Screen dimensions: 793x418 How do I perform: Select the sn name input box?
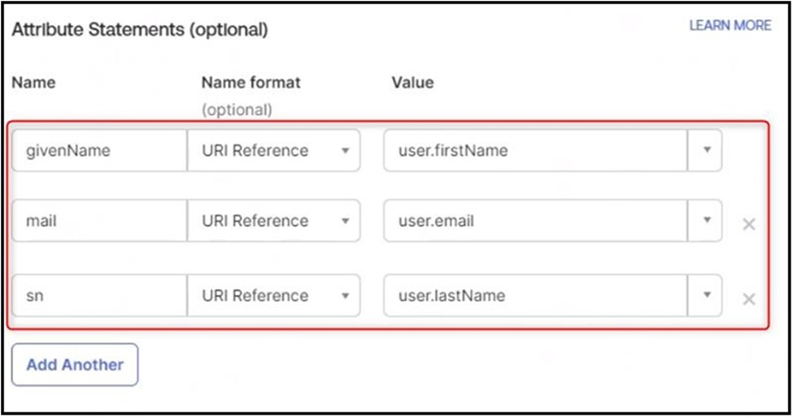(98, 295)
